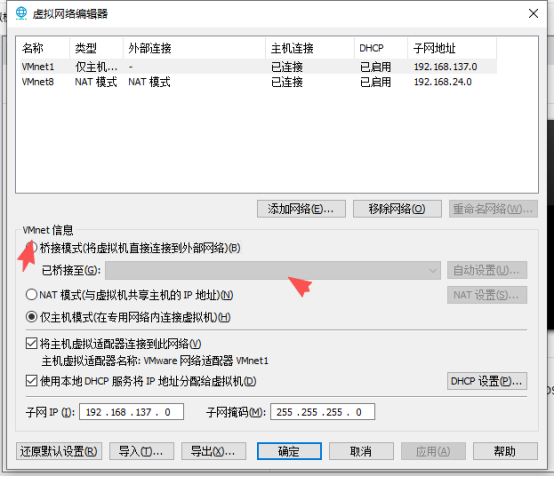This screenshot has height=477, width=554.
Task: Click the 子网掩码 input field
Action: pyautogui.click(x=322, y=412)
